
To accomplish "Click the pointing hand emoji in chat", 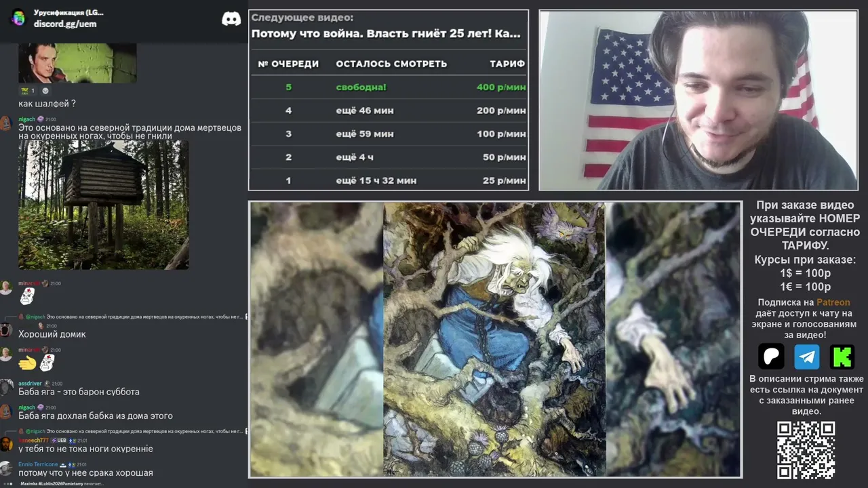I will (x=27, y=363).
